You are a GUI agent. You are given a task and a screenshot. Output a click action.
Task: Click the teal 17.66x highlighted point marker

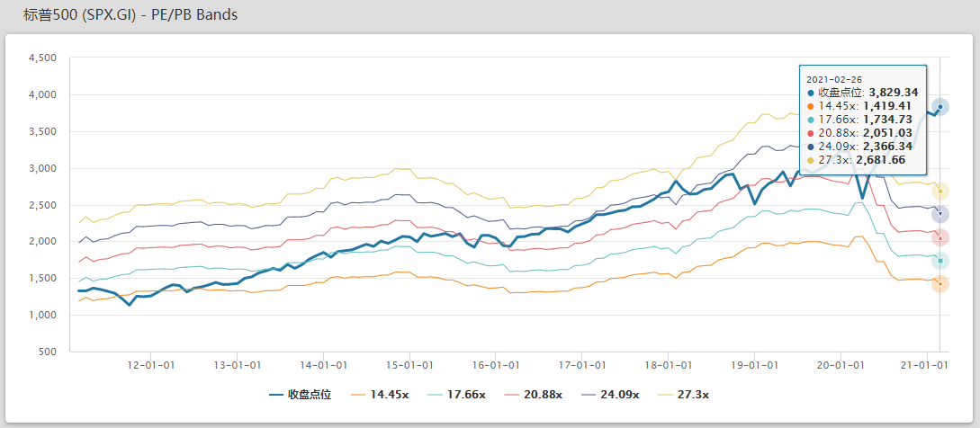tap(940, 261)
